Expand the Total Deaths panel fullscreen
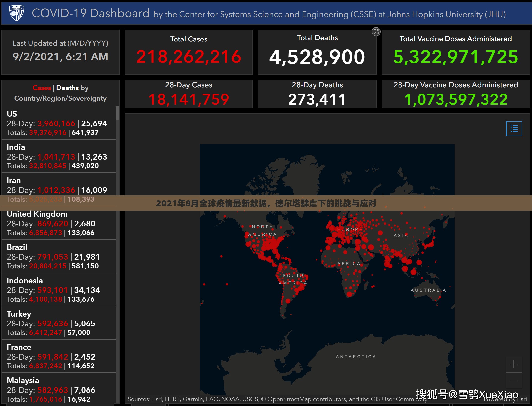The height and width of the screenshot is (406, 532). tap(376, 32)
